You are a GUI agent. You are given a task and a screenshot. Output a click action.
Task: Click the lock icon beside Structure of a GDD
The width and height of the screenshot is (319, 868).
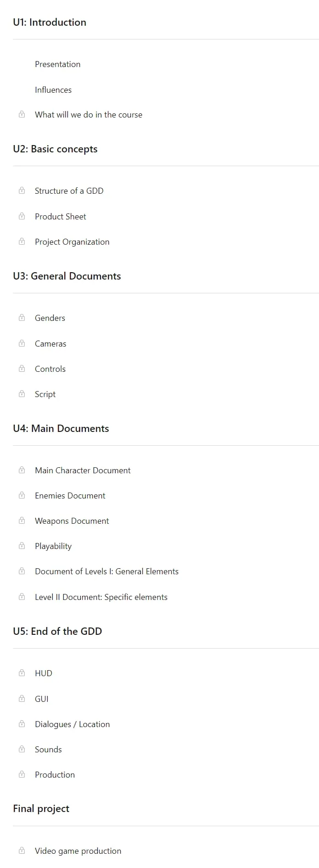22,190
